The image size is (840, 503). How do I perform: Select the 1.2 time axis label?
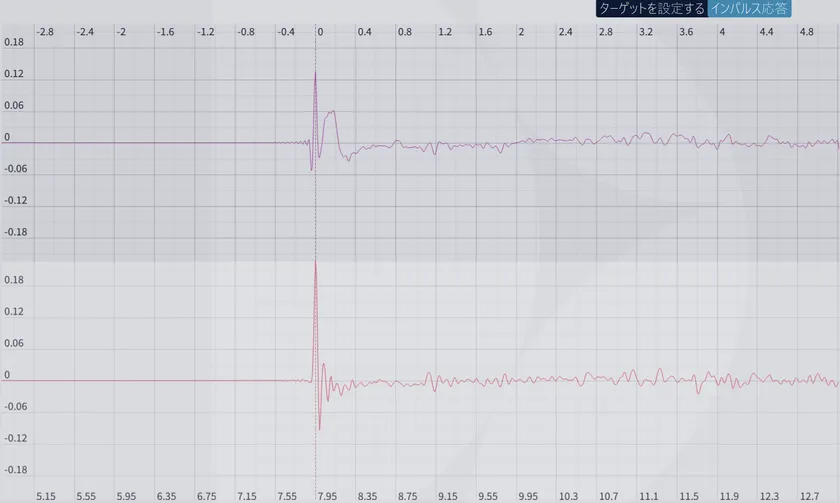click(445, 32)
